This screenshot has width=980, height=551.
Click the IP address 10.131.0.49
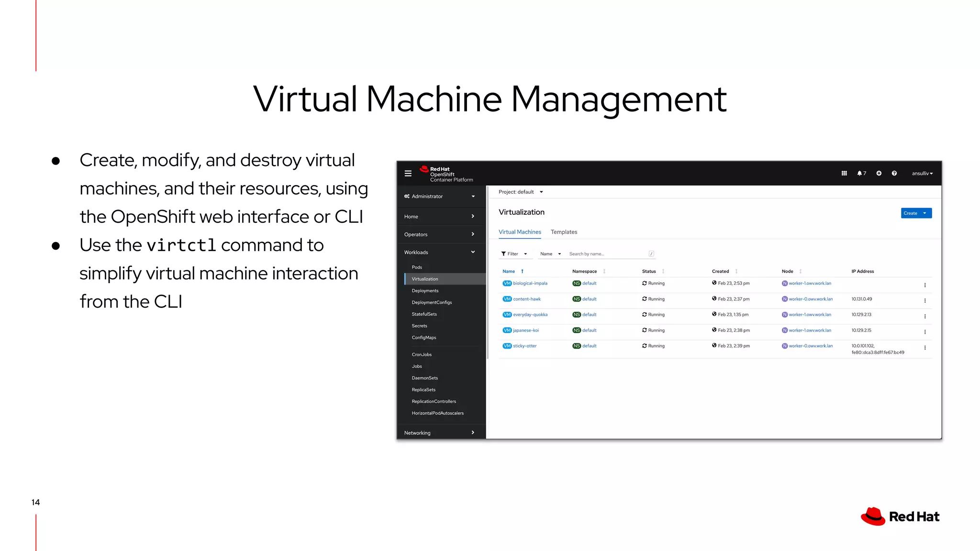pyautogui.click(x=861, y=299)
